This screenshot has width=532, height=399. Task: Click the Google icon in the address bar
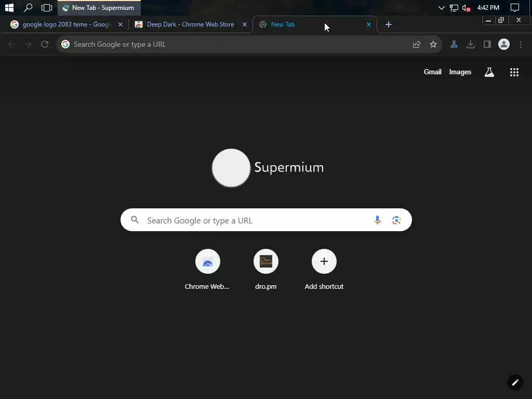click(65, 45)
